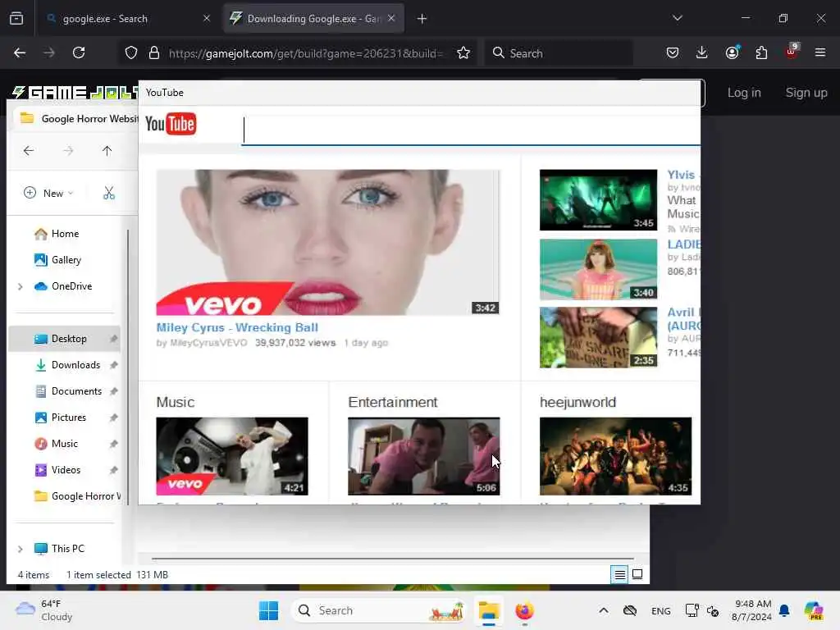Open the New dropdown in File Explorer
This screenshot has height=630, width=840.
click(x=48, y=193)
